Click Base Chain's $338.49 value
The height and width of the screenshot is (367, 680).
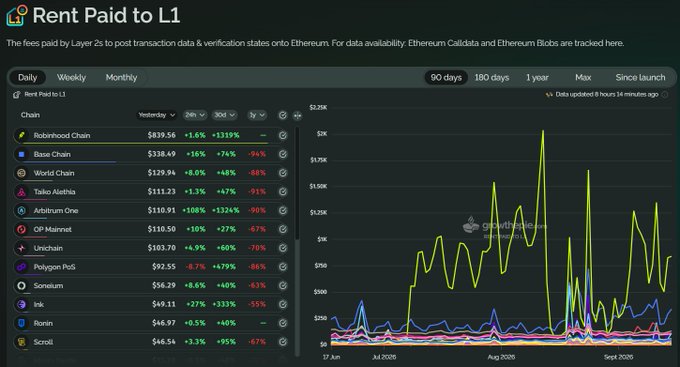(x=161, y=154)
